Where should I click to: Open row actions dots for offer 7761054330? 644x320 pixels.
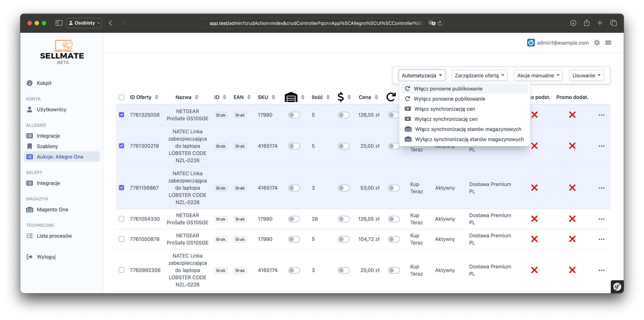(601, 219)
